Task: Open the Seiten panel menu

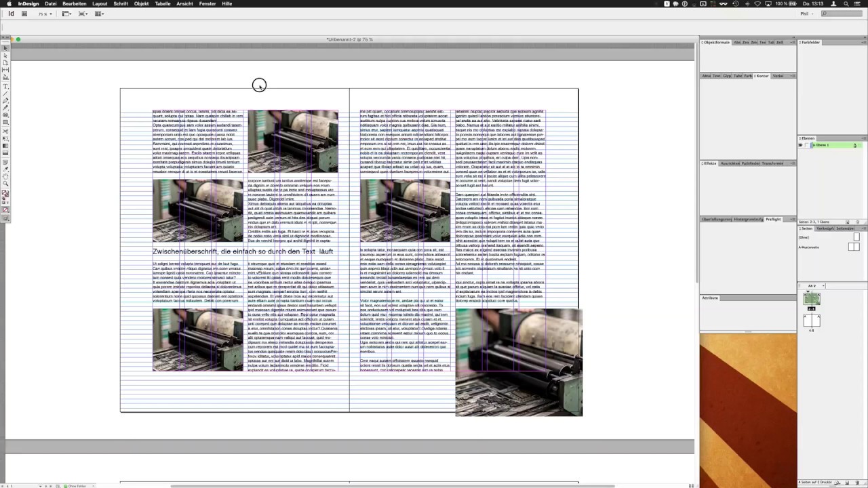Action: pyautogui.click(x=865, y=228)
